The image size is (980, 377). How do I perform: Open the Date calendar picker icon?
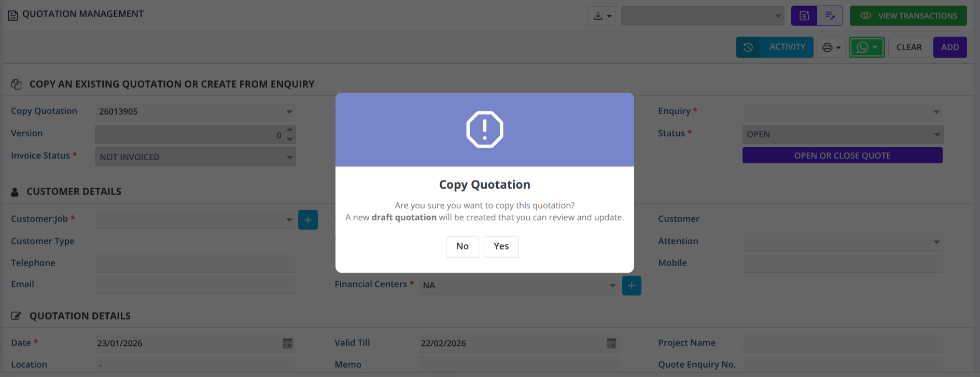pyautogui.click(x=288, y=343)
